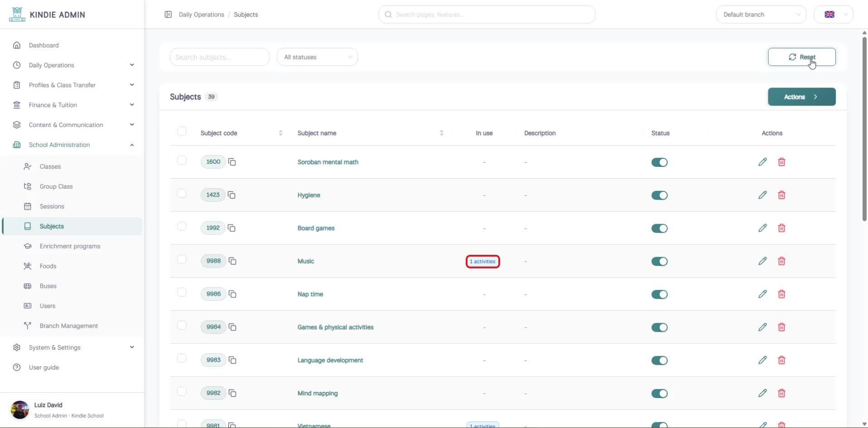Open the All statuses filter dropdown
Screen dimensions: 868x428
click(x=317, y=57)
